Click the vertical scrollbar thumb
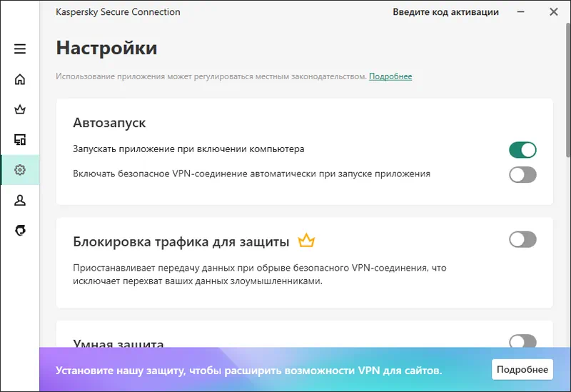This screenshot has width=571, height=392. (x=568, y=90)
